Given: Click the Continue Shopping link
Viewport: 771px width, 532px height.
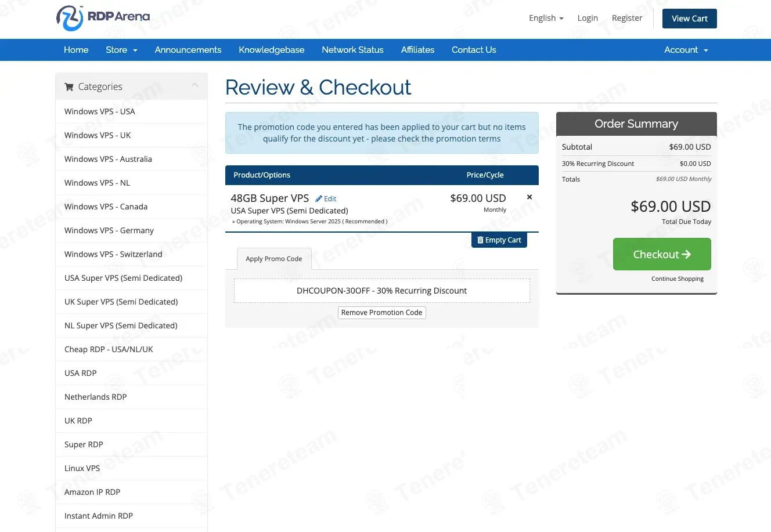Looking at the screenshot, I should [x=678, y=279].
